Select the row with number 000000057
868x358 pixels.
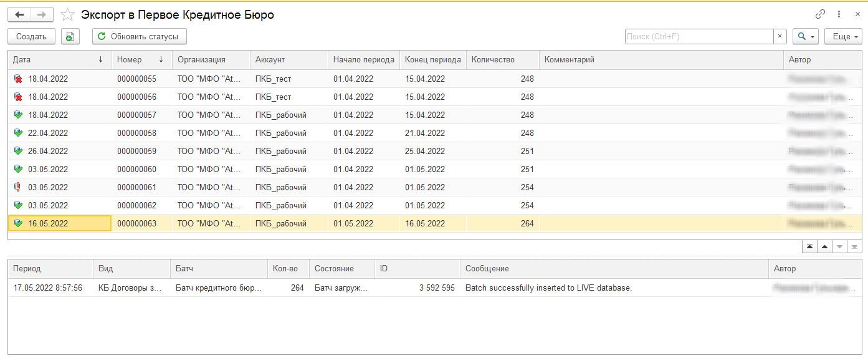(x=435, y=115)
